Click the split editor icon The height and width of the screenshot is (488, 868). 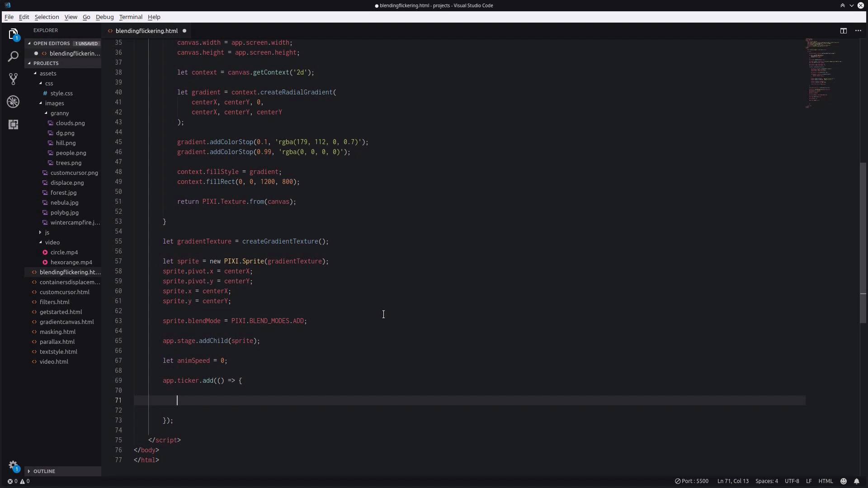point(843,31)
